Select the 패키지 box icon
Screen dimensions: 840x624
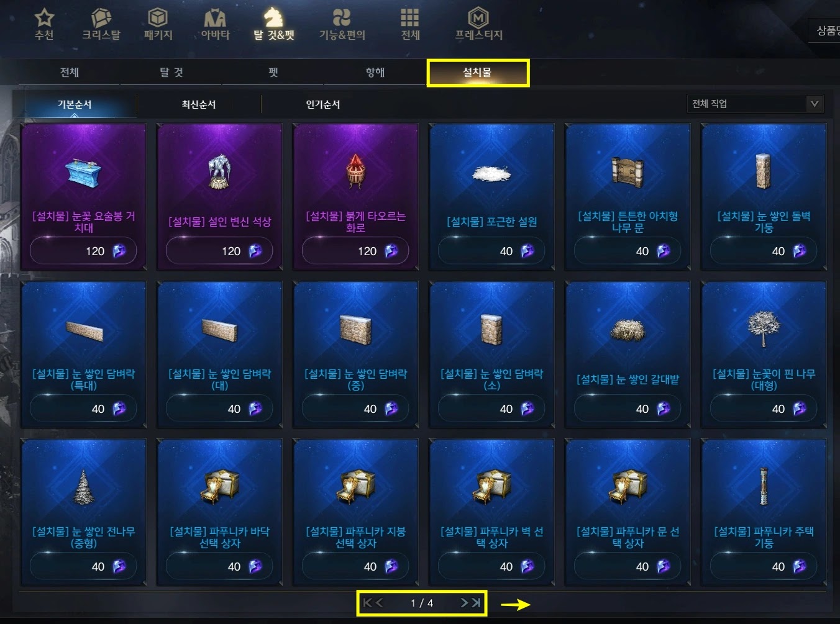[158, 24]
